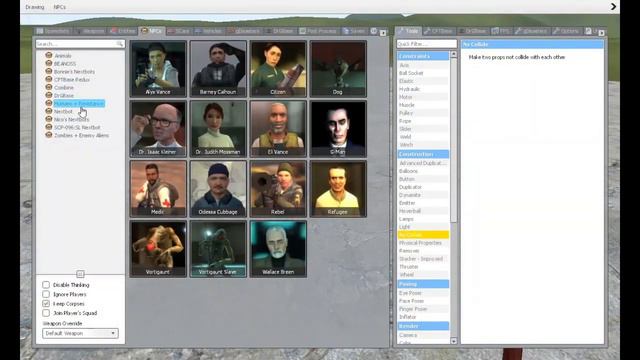Spawn the Medic NPC
Viewport: 640px width, 360px height.
[158, 189]
